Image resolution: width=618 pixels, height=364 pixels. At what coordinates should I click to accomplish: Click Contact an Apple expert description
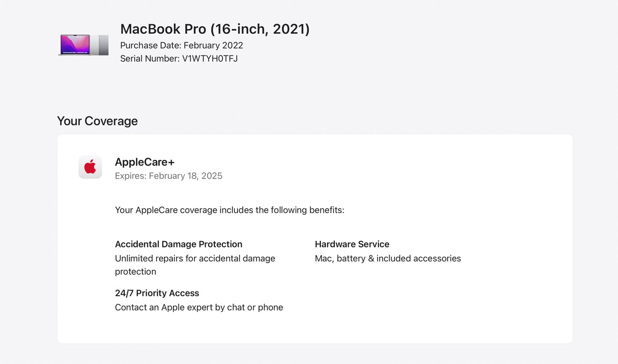tap(199, 308)
